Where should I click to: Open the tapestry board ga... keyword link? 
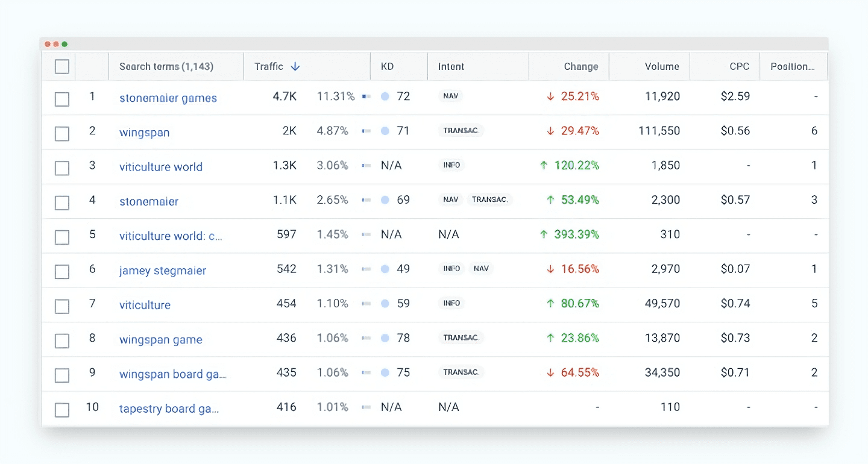(x=169, y=409)
